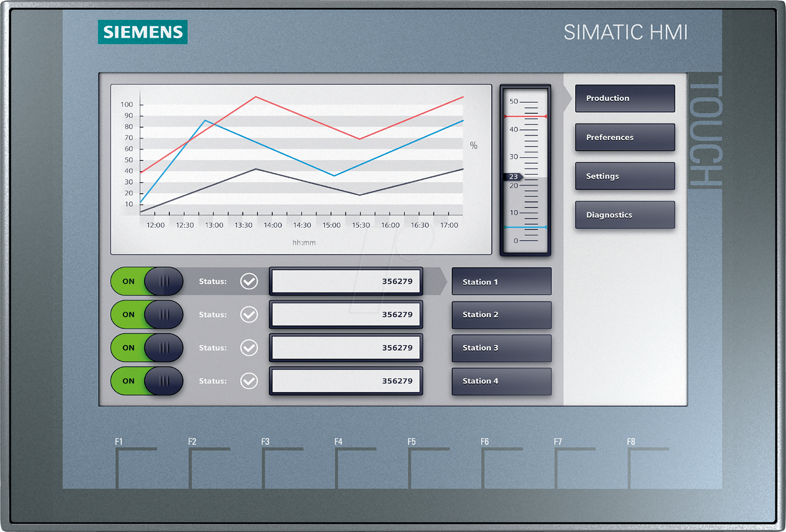Open the Diagnostics screen
The height and width of the screenshot is (532, 786).
click(x=624, y=215)
